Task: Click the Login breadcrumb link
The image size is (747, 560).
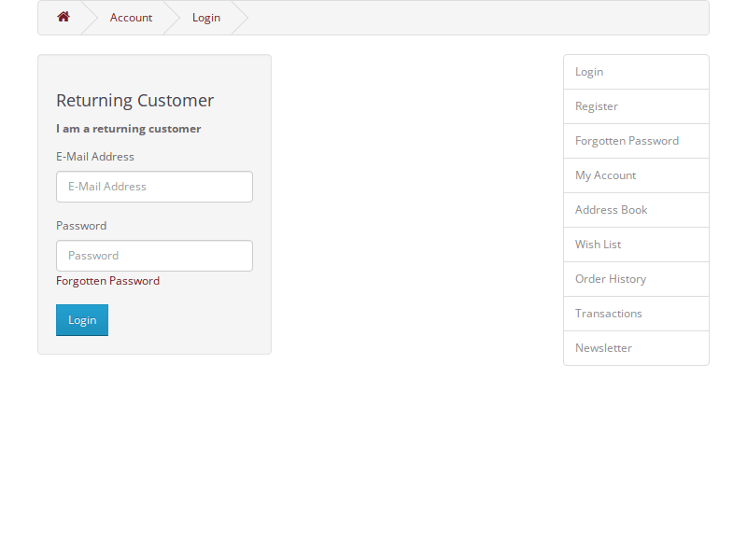Action: (206, 18)
